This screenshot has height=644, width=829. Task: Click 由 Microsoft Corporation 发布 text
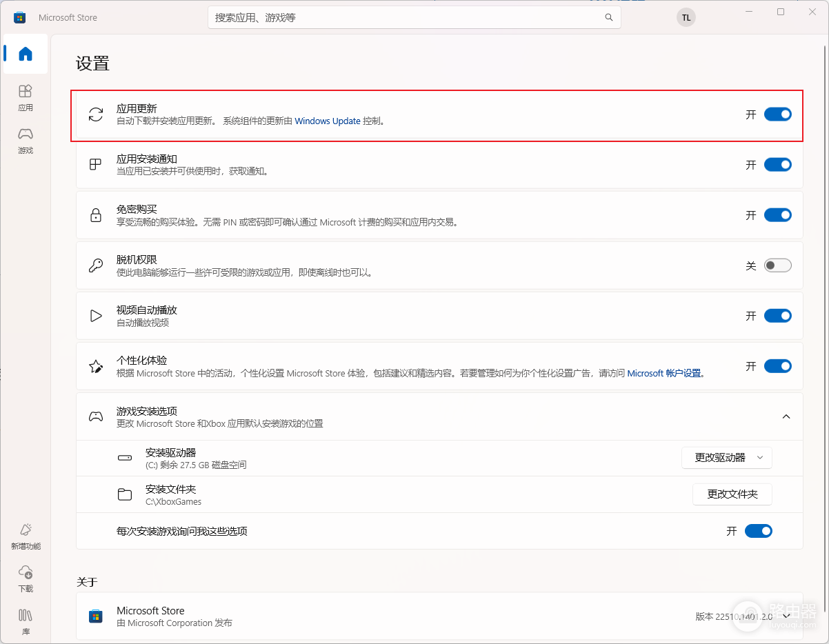tap(174, 623)
